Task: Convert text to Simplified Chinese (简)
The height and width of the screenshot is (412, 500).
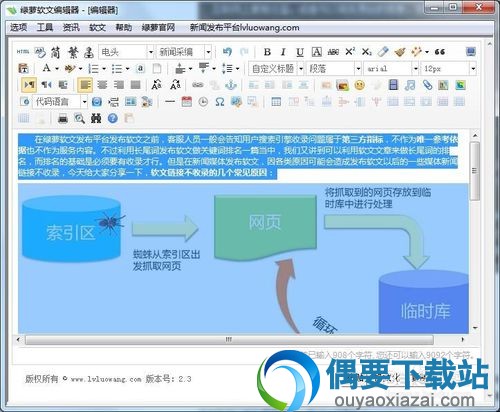Action: coord(56,52)
